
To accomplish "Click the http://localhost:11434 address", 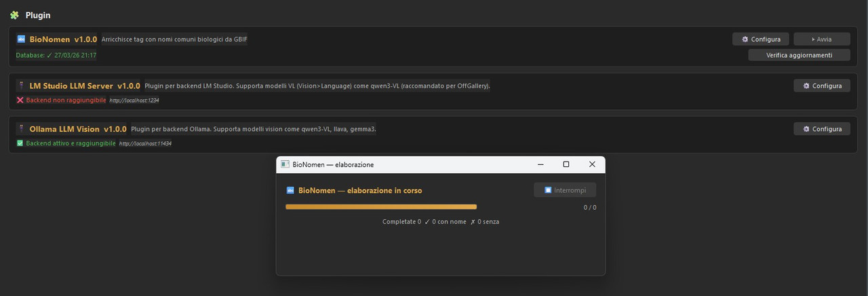I will 145,144.
